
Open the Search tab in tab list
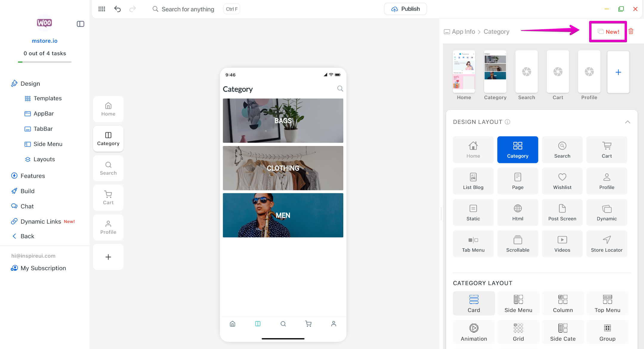click(108, 168)
